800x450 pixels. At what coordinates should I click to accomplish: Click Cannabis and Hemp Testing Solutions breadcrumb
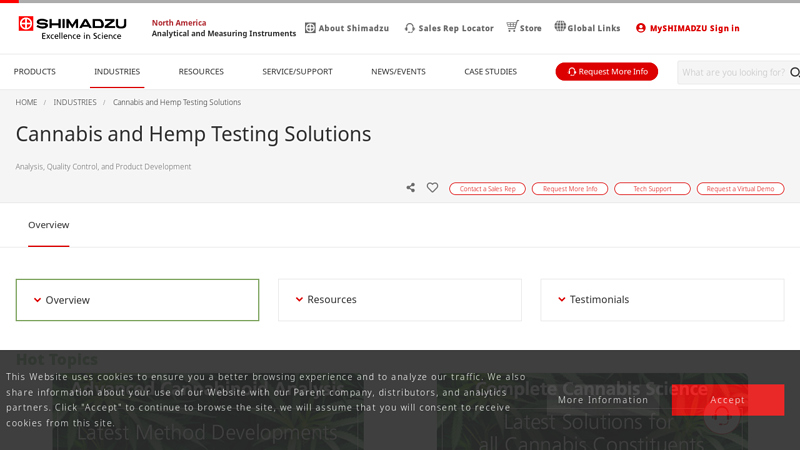pyautogui.click(x=177, y=102)
